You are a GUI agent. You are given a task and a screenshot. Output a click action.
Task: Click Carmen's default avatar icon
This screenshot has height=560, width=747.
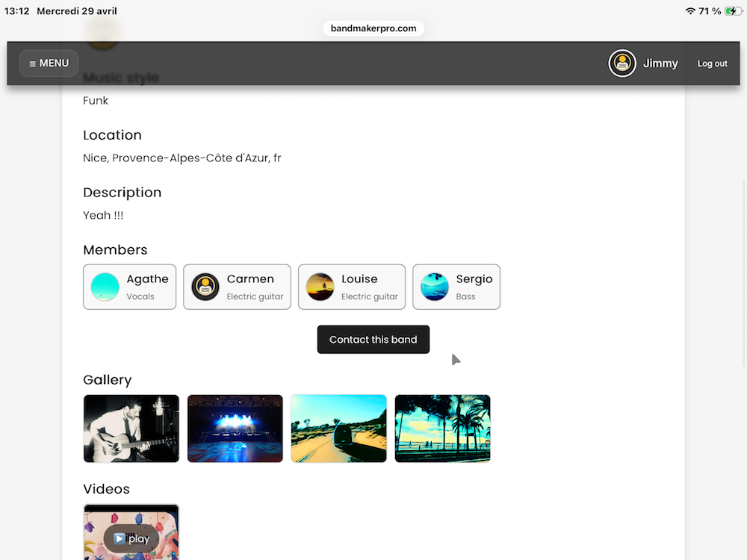click(x=205, y=287)
